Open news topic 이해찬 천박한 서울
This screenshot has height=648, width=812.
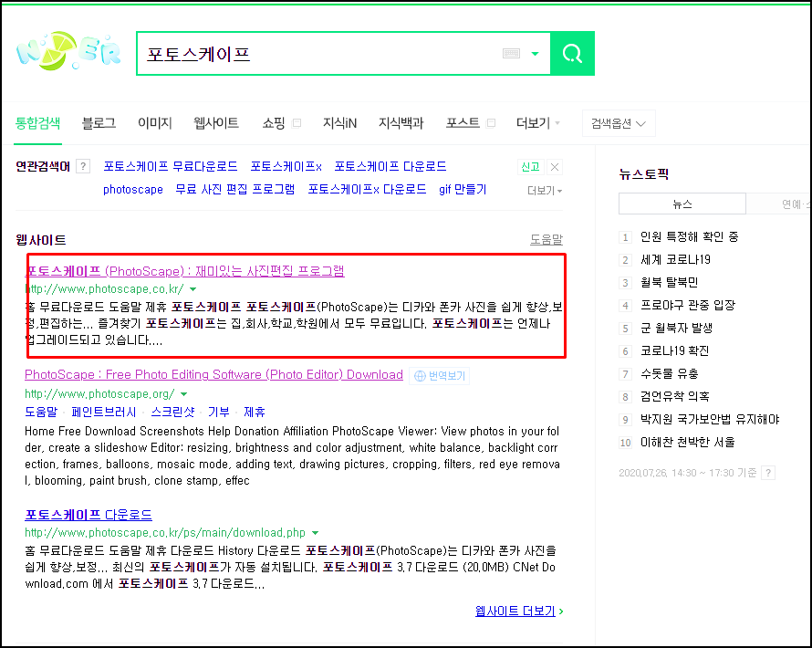tap(688, 442)
